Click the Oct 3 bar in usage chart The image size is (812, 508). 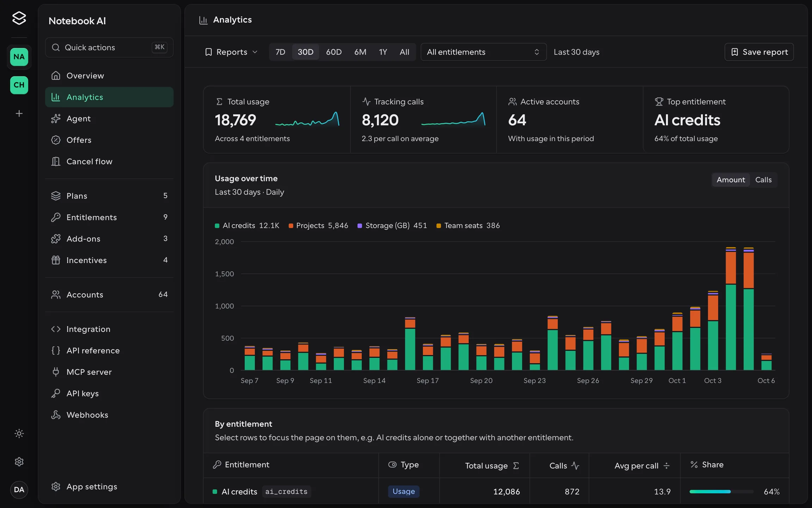click(x=713, y=331)
